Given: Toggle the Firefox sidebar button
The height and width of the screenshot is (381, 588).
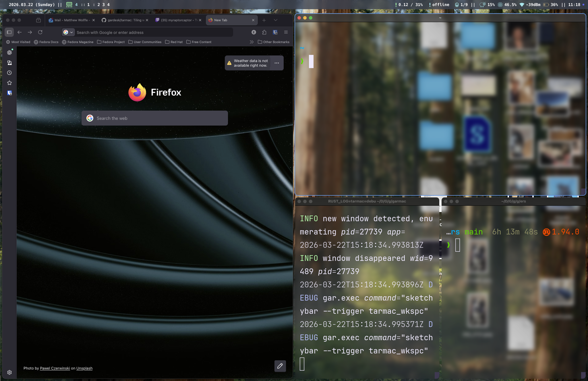Looking at the screenshot, I should pos(9,32).
